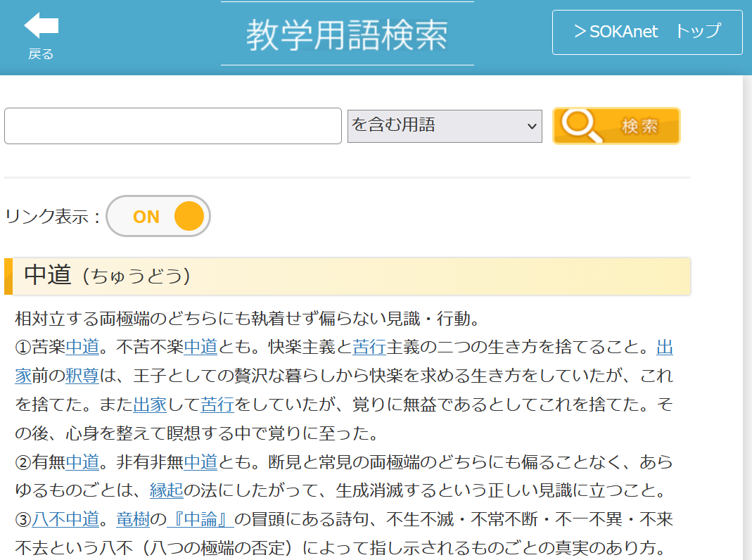Click the 教学用語検索 header title
The width and height of the screenshot is (752, 560).
click(x=347, y=34)
